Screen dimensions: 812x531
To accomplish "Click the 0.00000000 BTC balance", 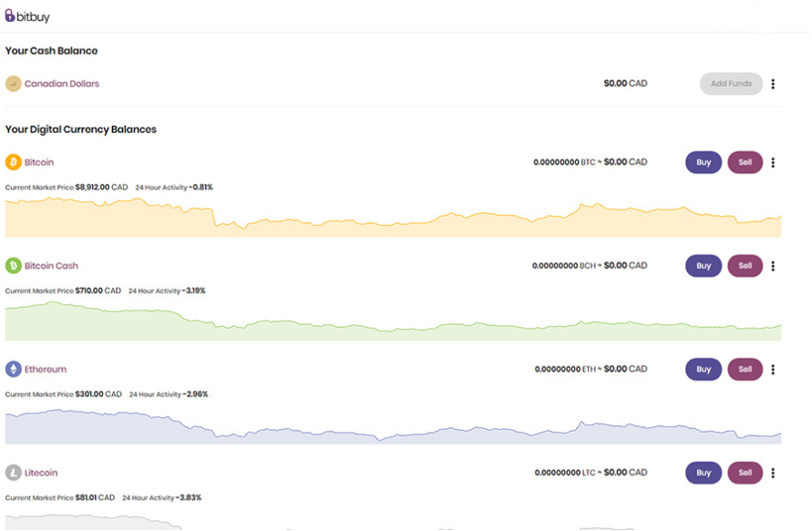I will [x=564, y=162].
